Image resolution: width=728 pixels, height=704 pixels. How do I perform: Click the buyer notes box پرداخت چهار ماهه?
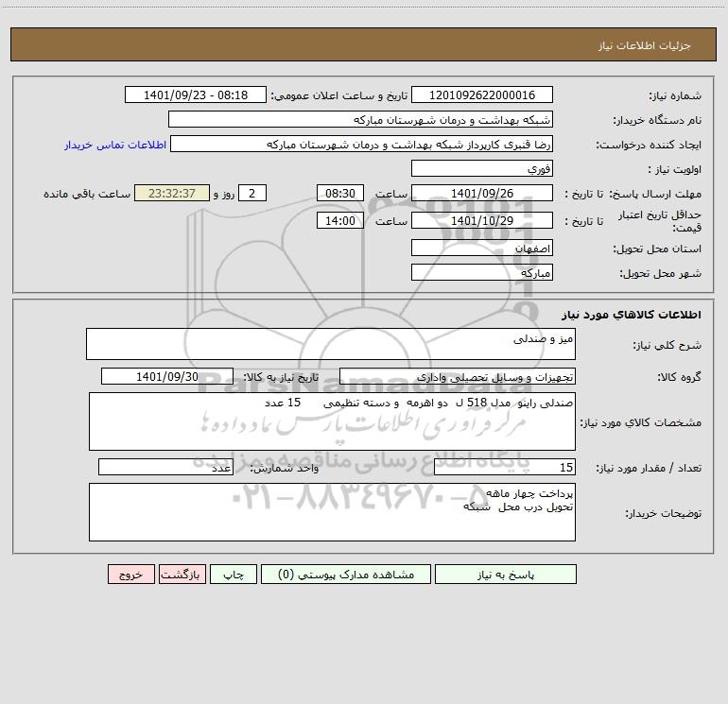point(332,512)
